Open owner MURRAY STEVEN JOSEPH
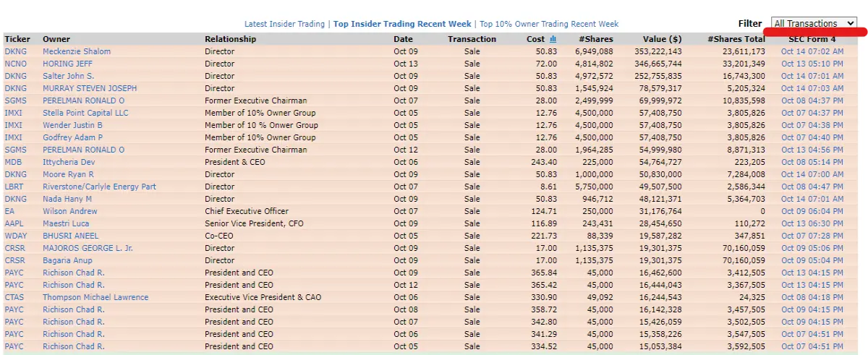The height and width of the screenshot is (355, 868). 90,88
